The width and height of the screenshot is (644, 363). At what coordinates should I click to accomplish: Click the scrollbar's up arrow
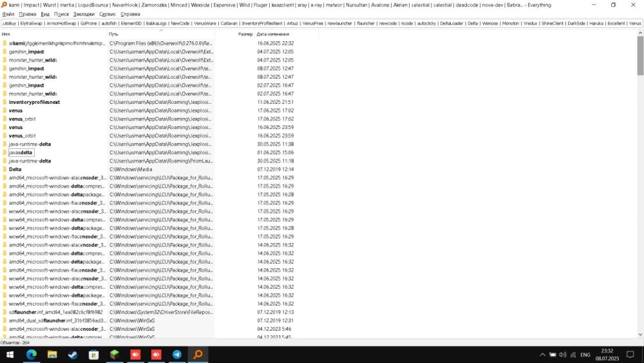click(640, 33)
